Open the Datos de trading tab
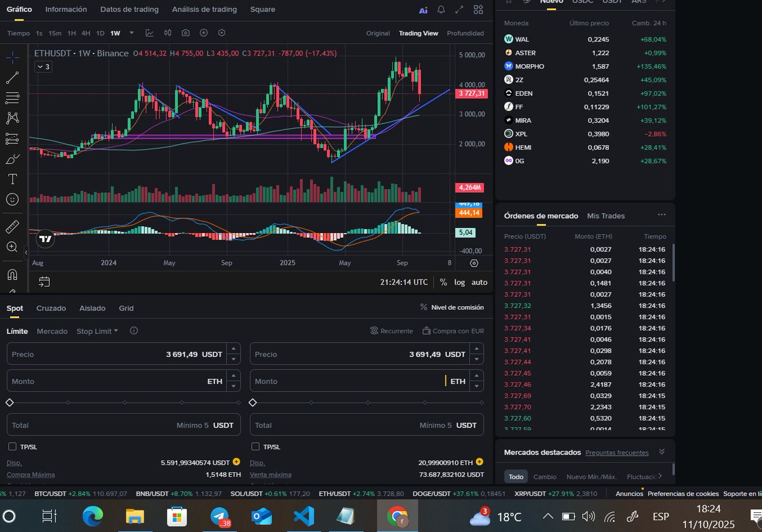Screen dimensions: 762x532 130,10
